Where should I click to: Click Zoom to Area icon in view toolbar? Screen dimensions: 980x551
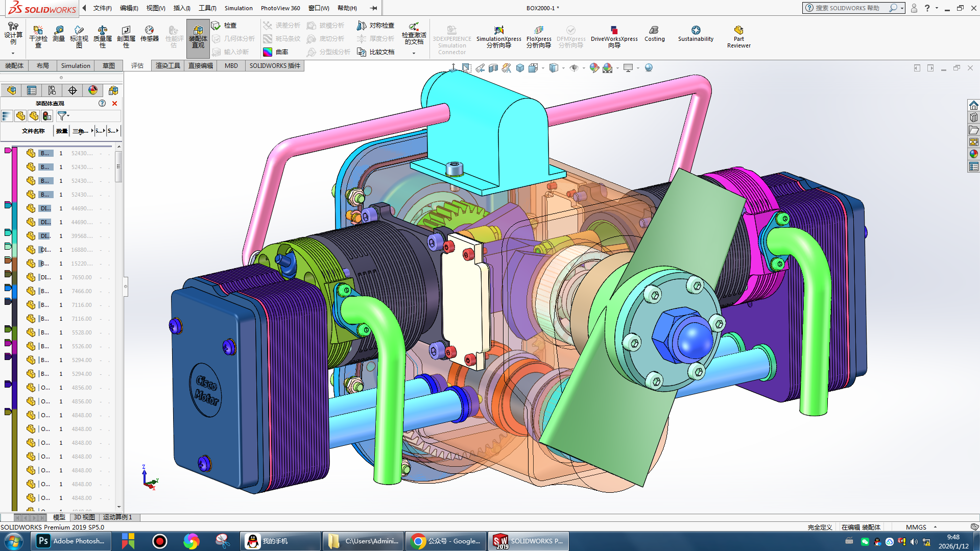tap(467, 68)
